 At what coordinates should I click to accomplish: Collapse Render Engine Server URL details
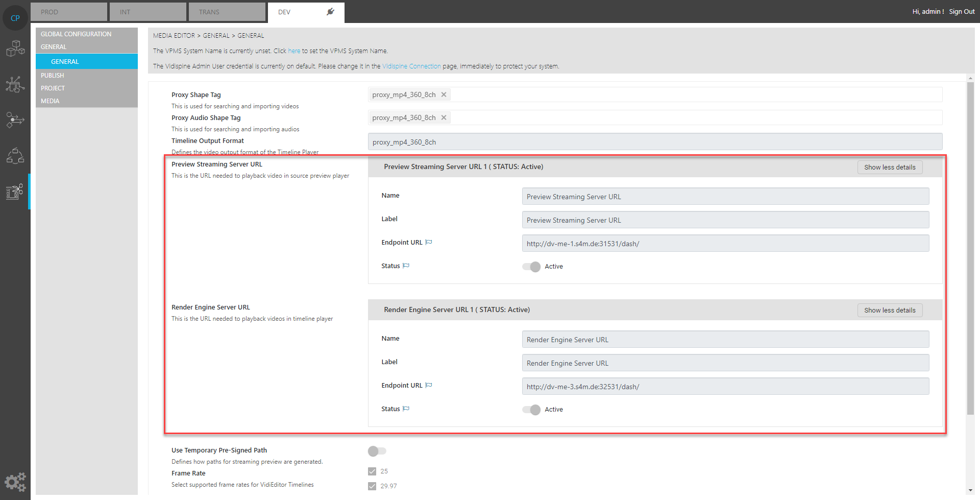coord(890,310)
